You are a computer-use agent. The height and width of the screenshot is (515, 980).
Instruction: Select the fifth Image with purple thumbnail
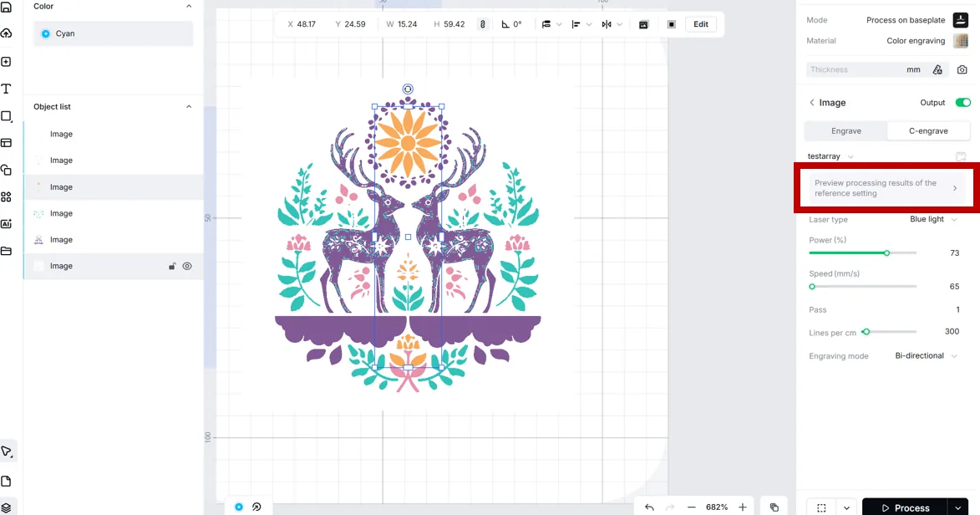click(x=113, y=240)
